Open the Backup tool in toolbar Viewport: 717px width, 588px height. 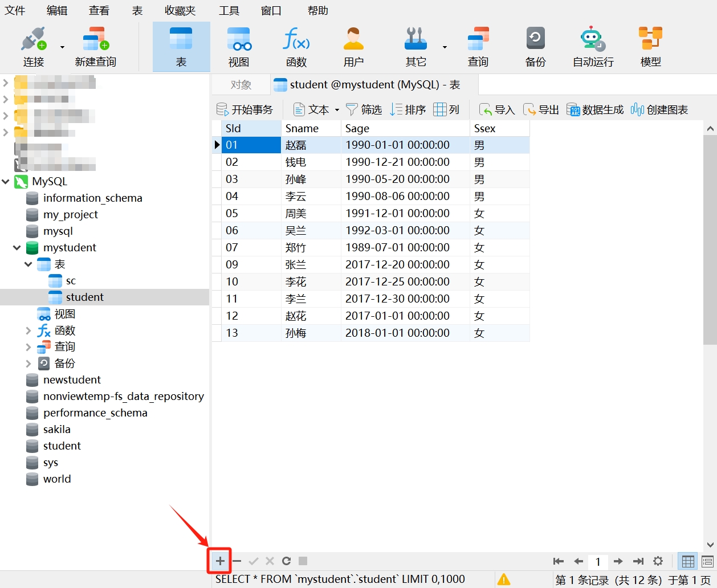point(535,47)
